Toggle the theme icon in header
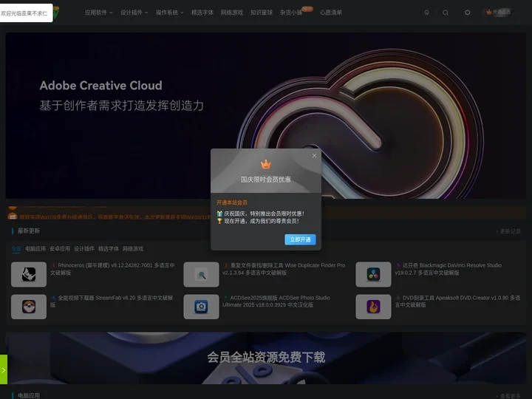The width and height of the screenshot is (532, 399). [467, 13]
